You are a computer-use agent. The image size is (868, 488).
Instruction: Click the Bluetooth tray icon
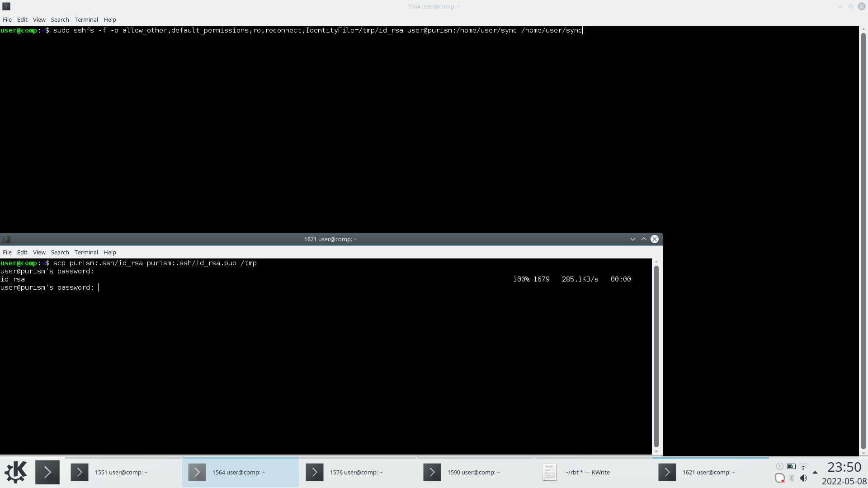pos(792,478)
